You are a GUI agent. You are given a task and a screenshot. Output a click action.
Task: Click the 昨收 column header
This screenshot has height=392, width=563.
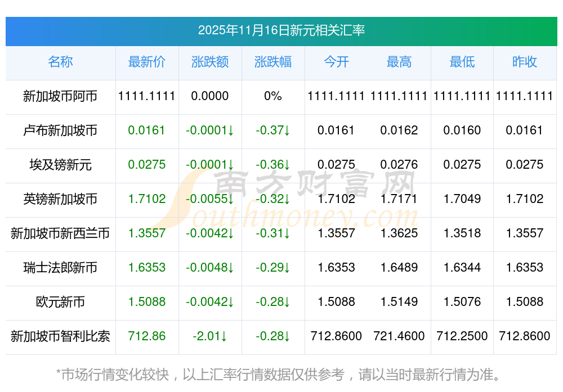pos(525,62)
